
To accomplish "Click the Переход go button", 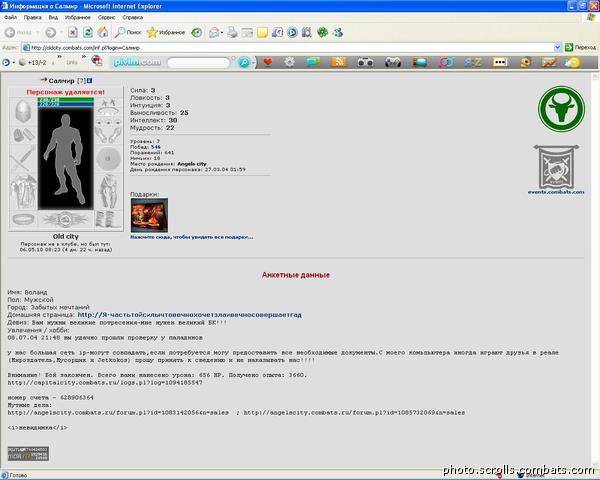I will [x=580, y=47].
